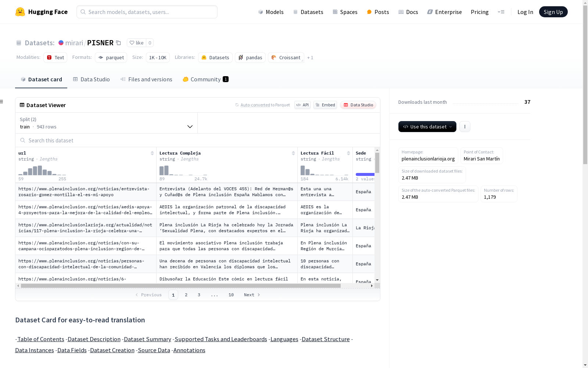Open the Use this dataset dropdown
The width and height of the screenshot is (588, 368).
pyautogui.click(x=427, y=127)
